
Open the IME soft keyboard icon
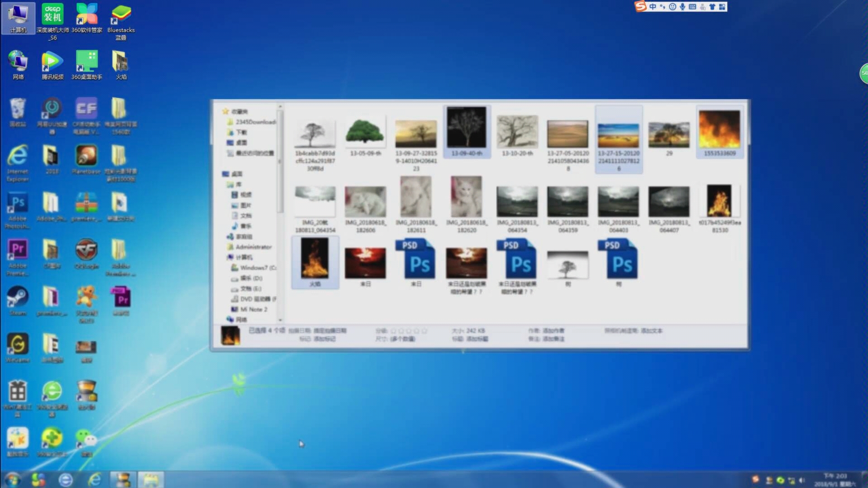click(692, 6)
